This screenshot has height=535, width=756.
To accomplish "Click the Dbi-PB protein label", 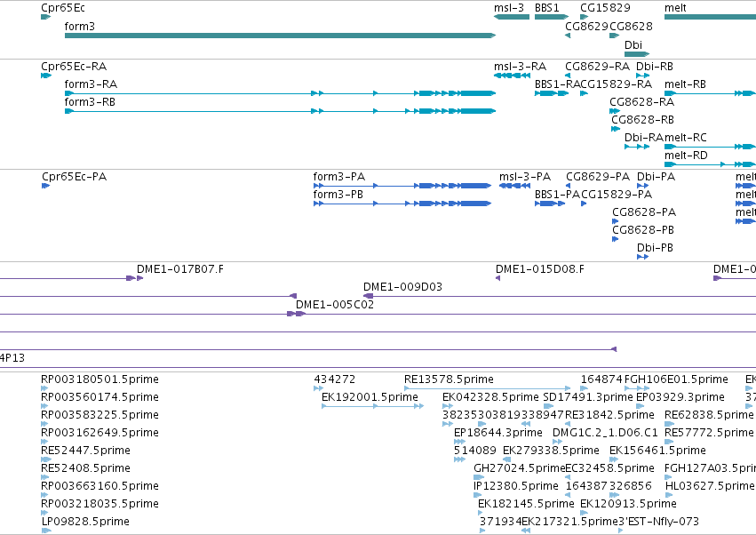I will pos(655,248).
